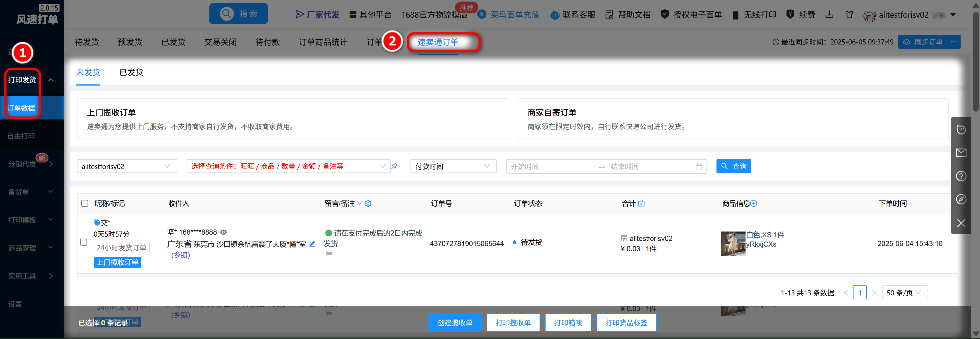The height and width of the screenshot is (339, 980).
Task: Click 同步订单 sync button
Action: 922,42
